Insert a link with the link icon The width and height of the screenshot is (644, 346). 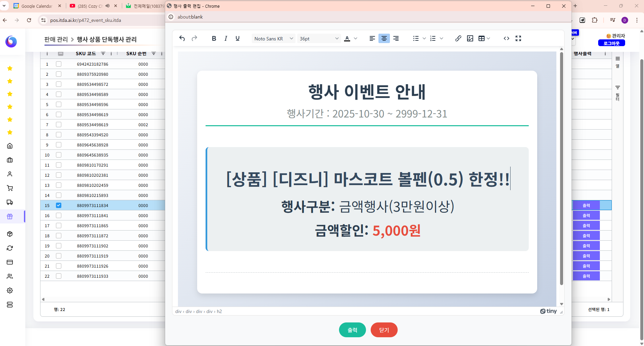coord(458,38)
